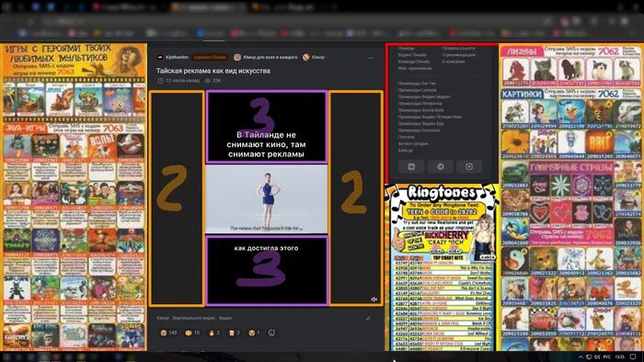Open Pikabu's VK social page icon
The image size is (644, 362).
point(411,166)
